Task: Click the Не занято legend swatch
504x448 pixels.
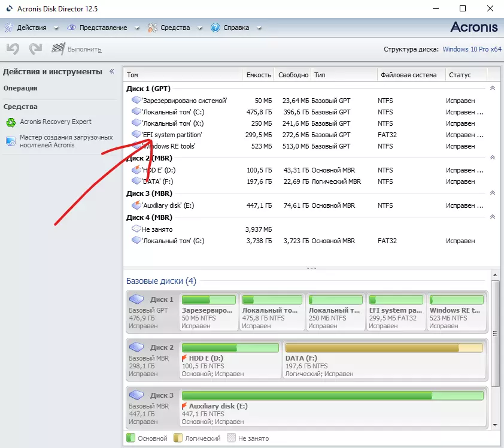Action: pos(231,438)
